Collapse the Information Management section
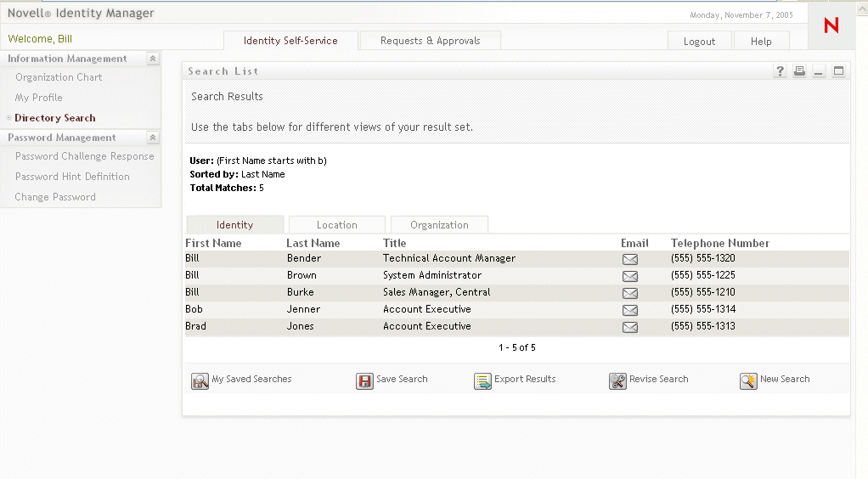 click(152, 59)
